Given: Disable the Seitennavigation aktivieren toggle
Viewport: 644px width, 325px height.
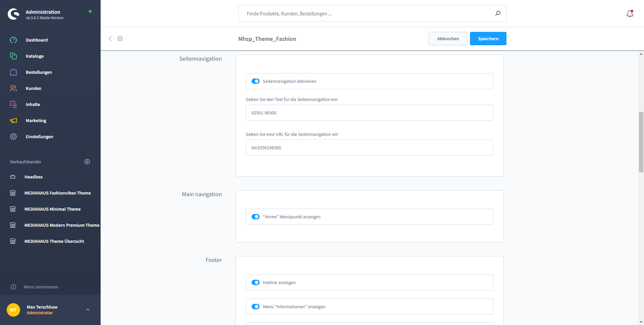Looking at the screenshot, I should (256, 81).
